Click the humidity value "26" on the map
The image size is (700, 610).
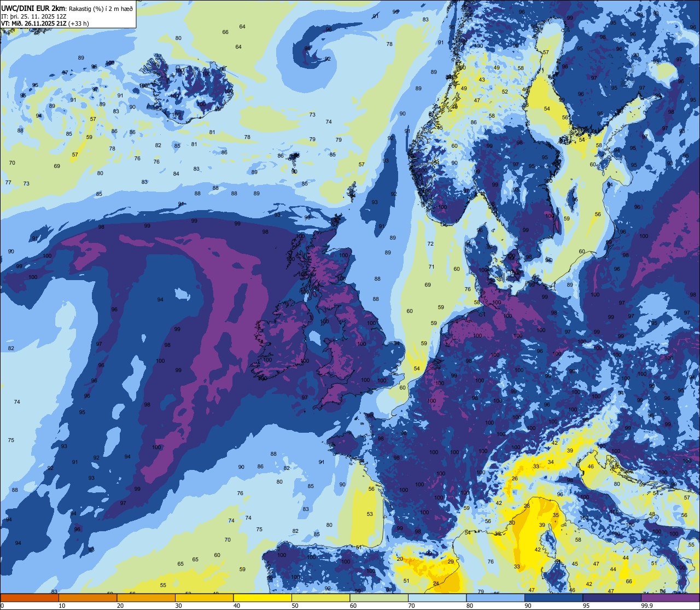515,479
